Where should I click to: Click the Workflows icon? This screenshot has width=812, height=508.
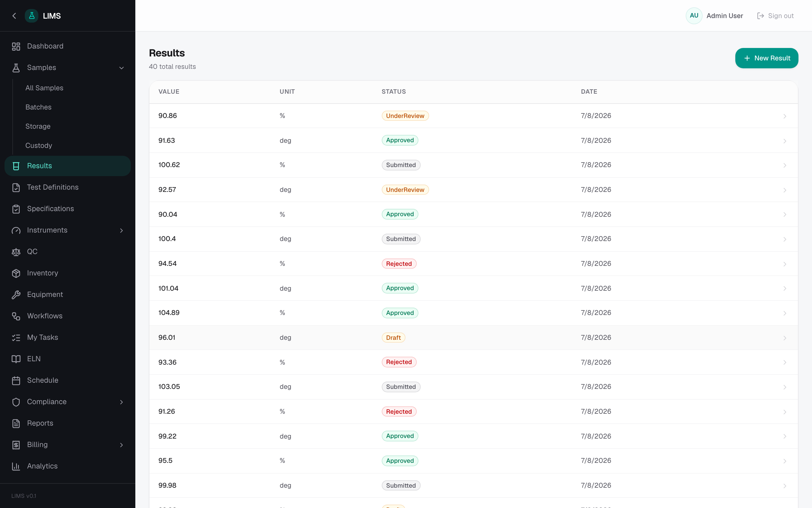(x=16, y=316)
